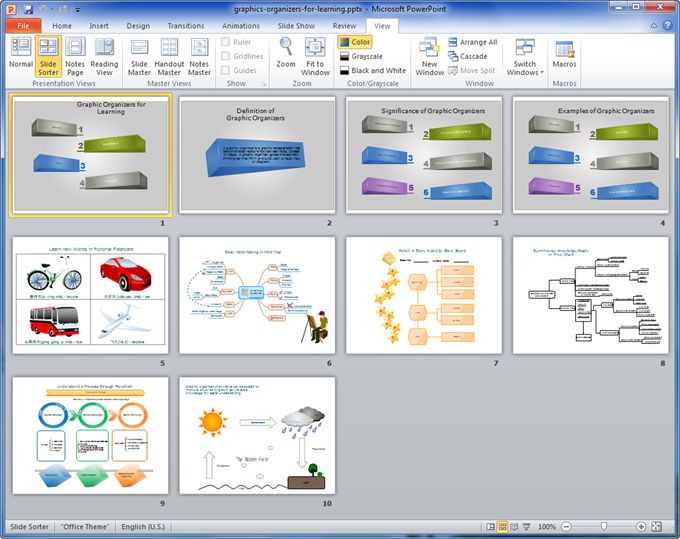Switch to the Design tab
Image resolution: width=680 pixels, height=539 pixels.
coord(138,26)
